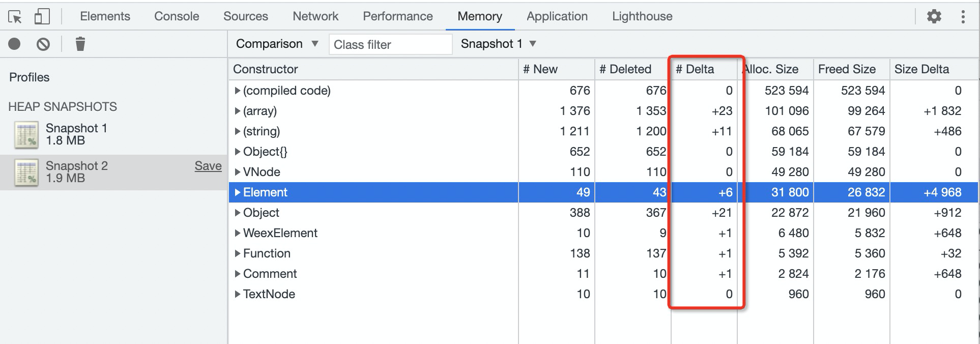Click the Save link for Snapshot 2
Screen dimensions: 980x344
pos(208,166)
